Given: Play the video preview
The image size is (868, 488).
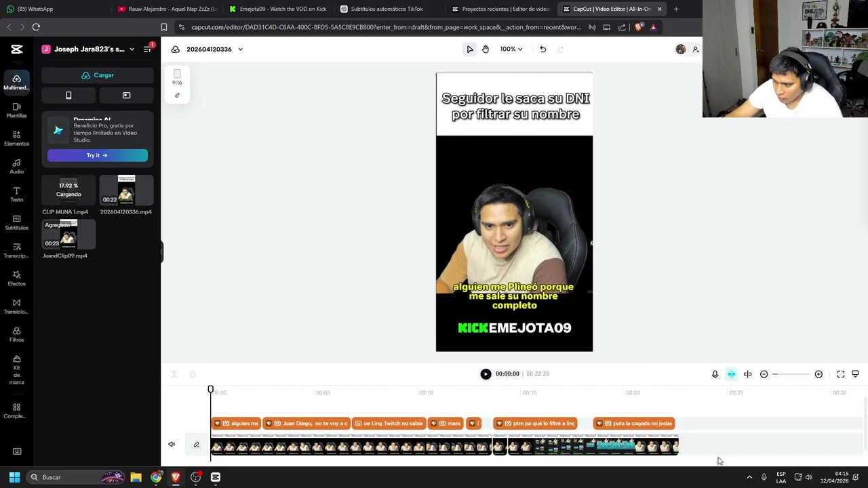Looking at the screenshot, I should 486,374.
